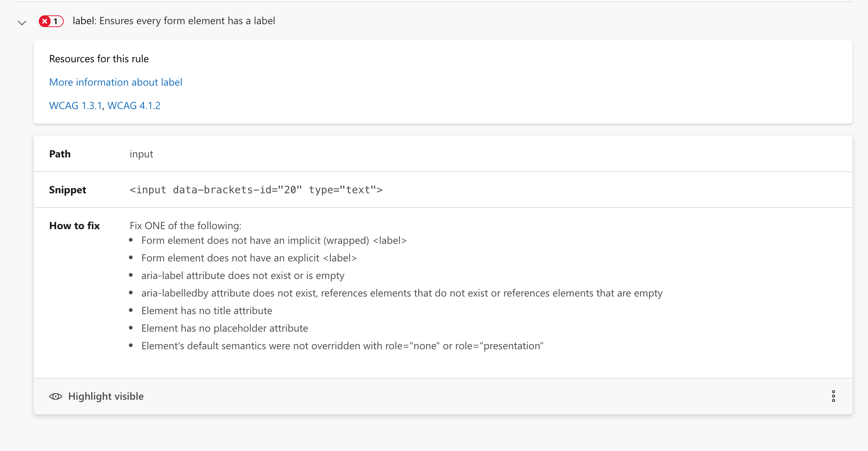Open the three-dot more actions menu
This screenshot has height=451, width=868.
click(x=833, y=396)
